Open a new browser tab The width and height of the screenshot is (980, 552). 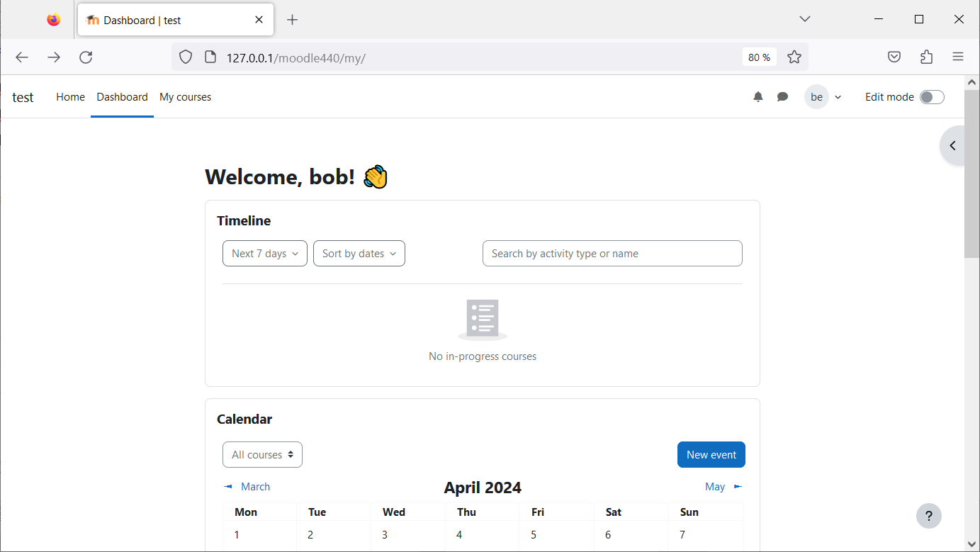[292, 20]
